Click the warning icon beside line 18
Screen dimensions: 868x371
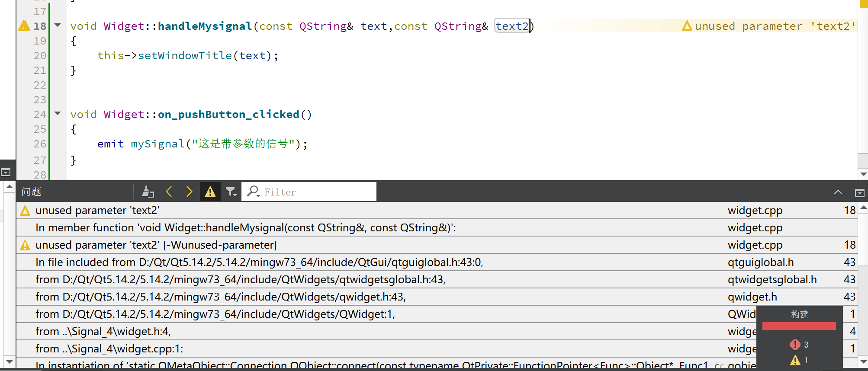(x=24, y=26)
